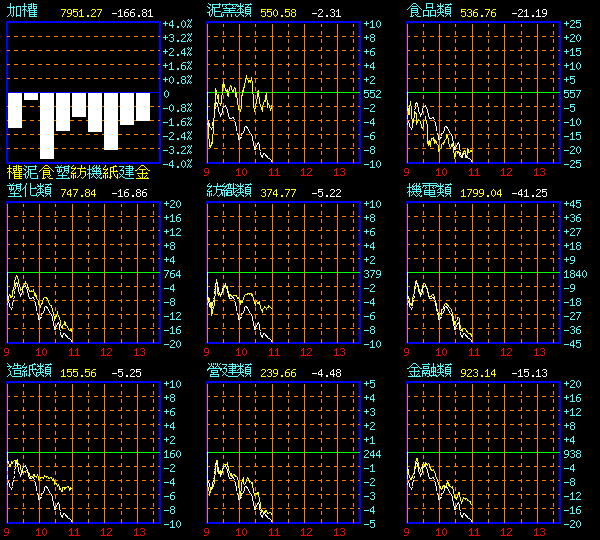Image resolution: width=600 pixels, height=540 pixels.
Task: Select the 食品類 value 536.76
Action: pyautogui.click(x=478, y=13)
